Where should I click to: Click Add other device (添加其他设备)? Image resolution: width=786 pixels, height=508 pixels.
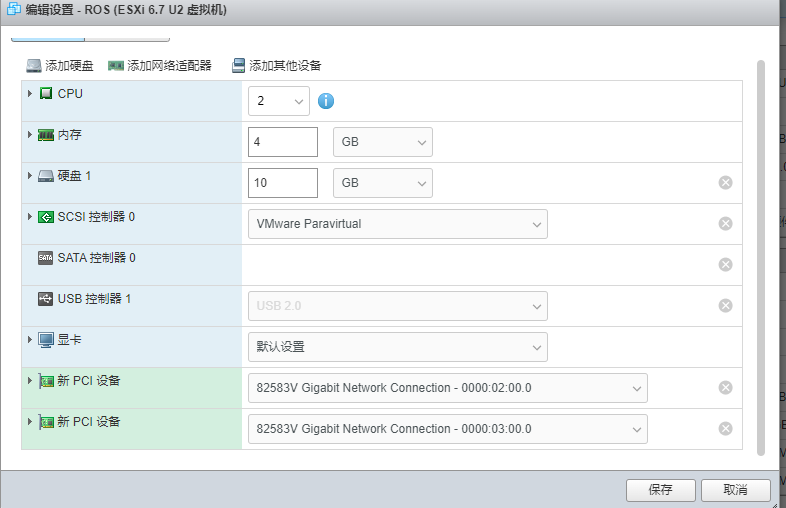pyautogui.click(x=277, y=66)
